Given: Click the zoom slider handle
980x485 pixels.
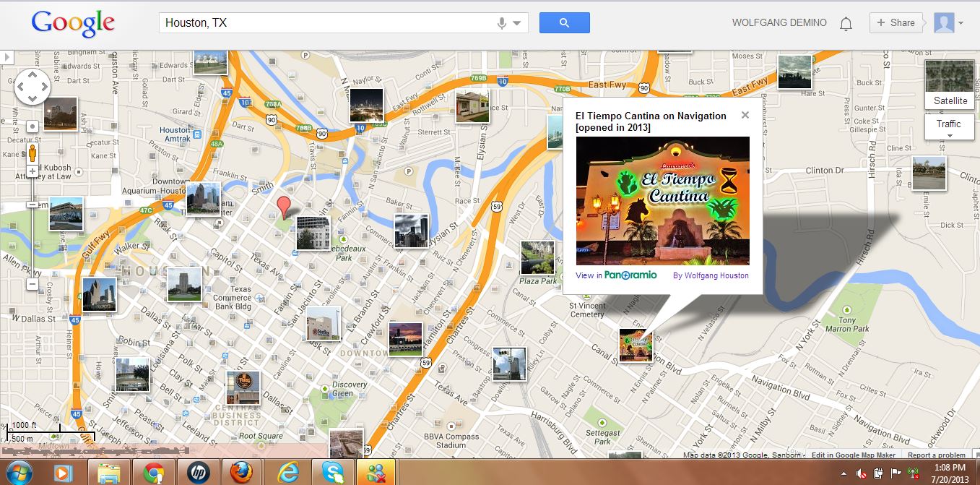Looking at the screenshot, I should pyautogui.click(x=32, y=205).
